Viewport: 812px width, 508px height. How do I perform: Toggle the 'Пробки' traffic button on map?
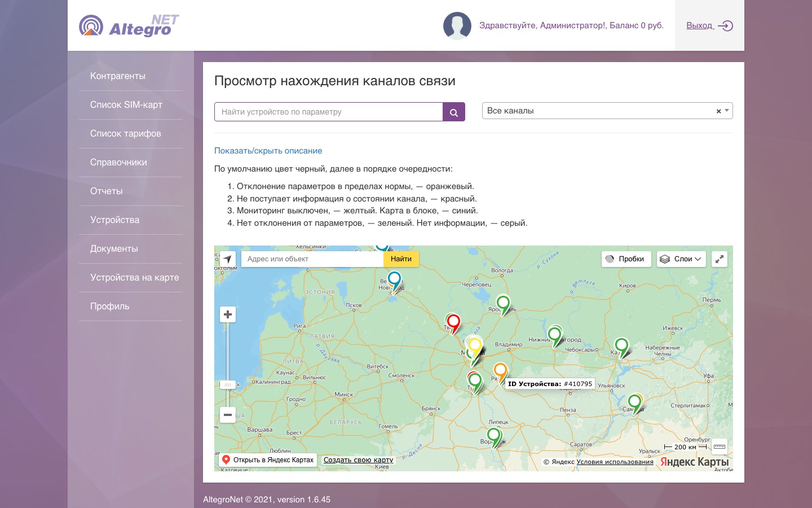coord(626,259)
